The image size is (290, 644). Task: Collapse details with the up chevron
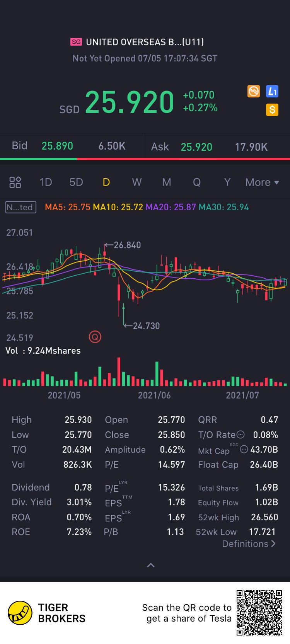click(x=151, y=565)
